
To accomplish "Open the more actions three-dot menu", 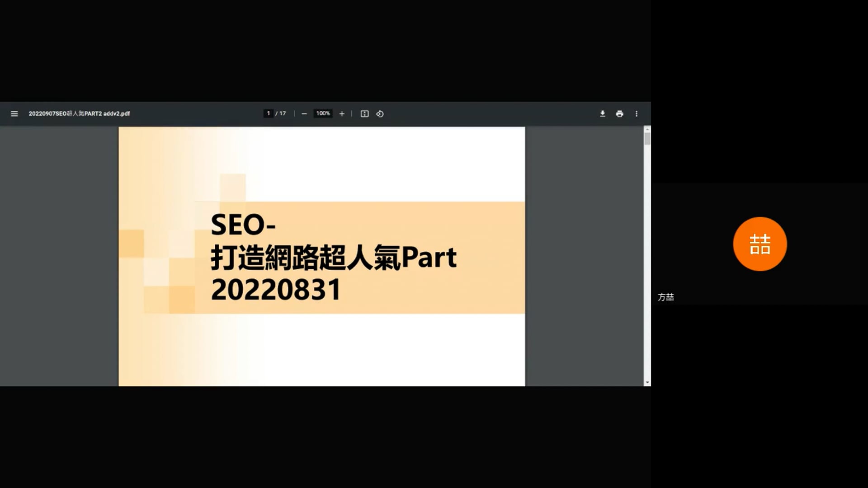I will 636,114.
